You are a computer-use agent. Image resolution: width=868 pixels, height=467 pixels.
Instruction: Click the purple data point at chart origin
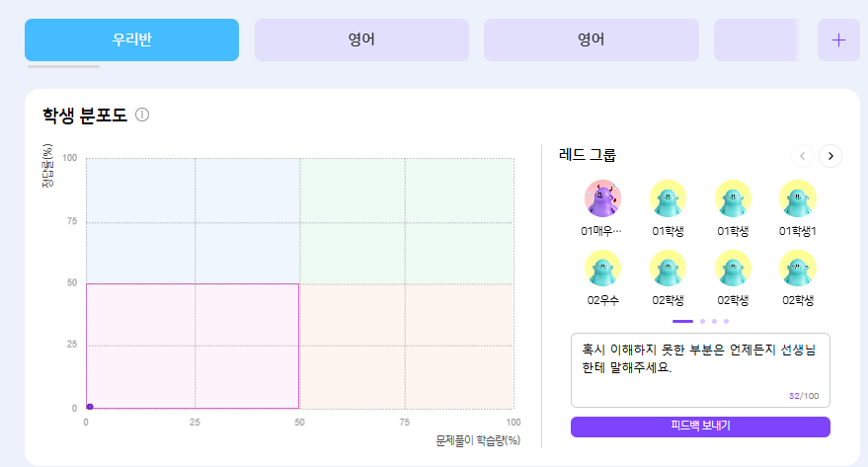pos(90,406)
